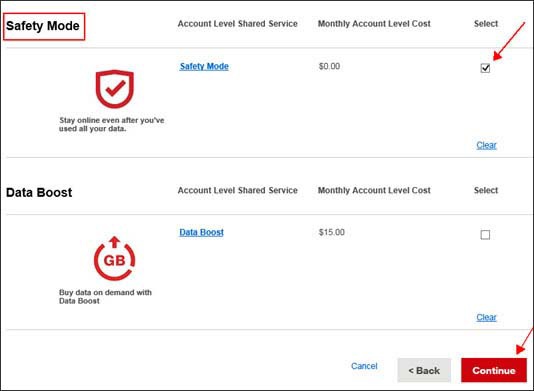Click the $0.00 Safety Mode cost
This screenshot has width=534, height=391.
coord(329,66)
